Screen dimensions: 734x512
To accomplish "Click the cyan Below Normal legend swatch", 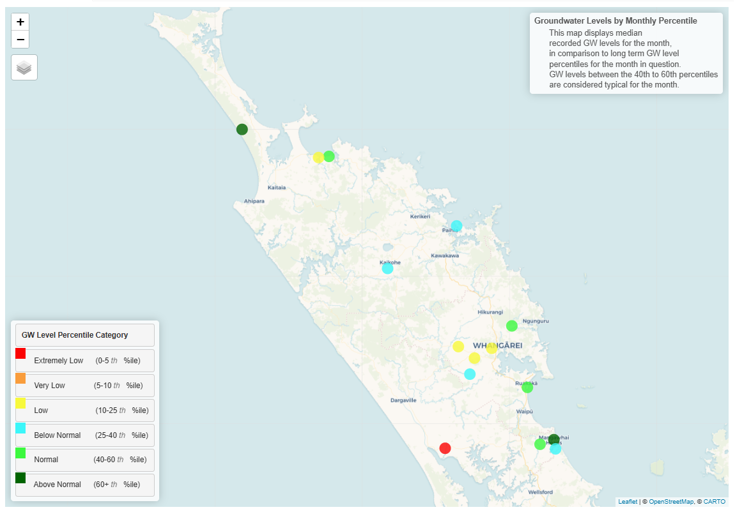I will 20,428.
